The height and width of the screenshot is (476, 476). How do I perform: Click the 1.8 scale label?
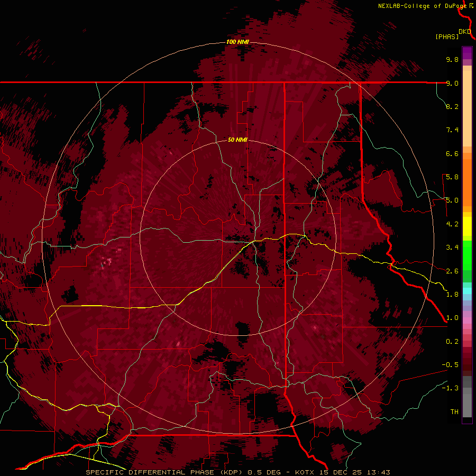pos(452,295)
